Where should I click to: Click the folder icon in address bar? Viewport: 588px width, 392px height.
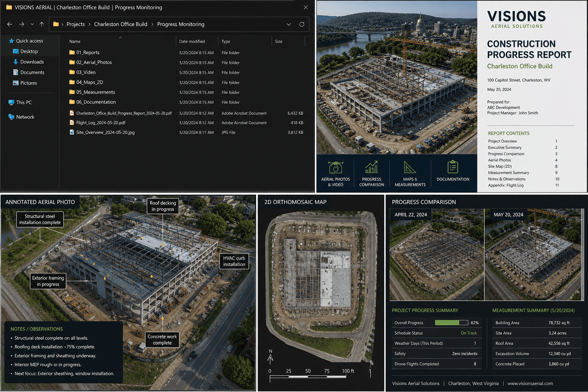click(x=56, y=24)
